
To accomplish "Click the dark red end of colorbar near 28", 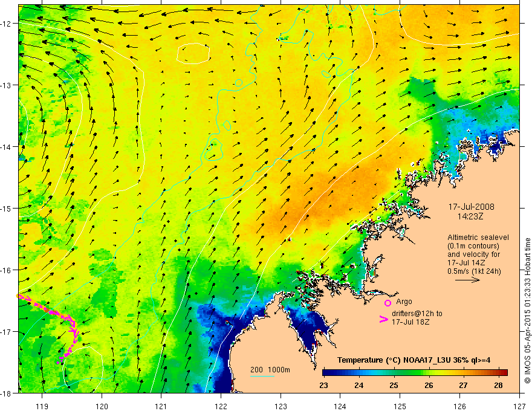I will coord(502,373).
